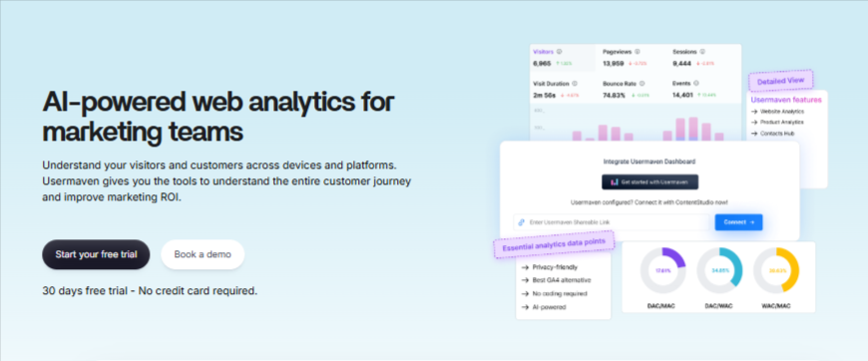Click the arrow icon before Privacy-friendly
The height and width of the screenshot is (361, 868).
pyautogui.click(x=525, y=267)
